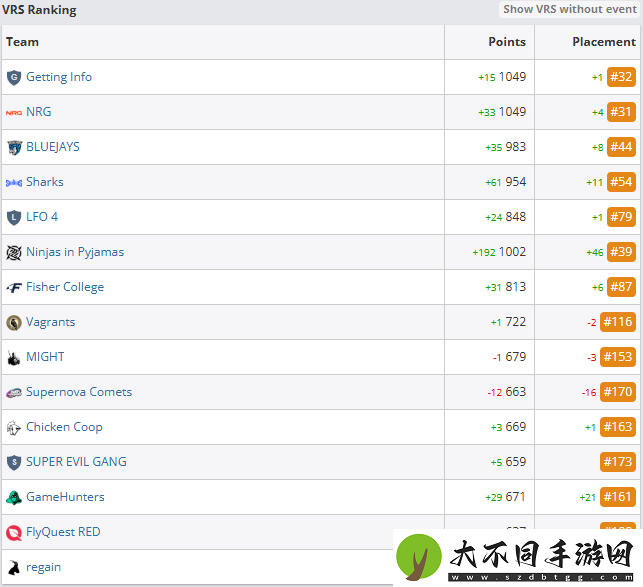Image resolution: width=643 pixels, height=587 pixels.
Task: Open the BLUEJAYS team link
Action: coord(53,147)
